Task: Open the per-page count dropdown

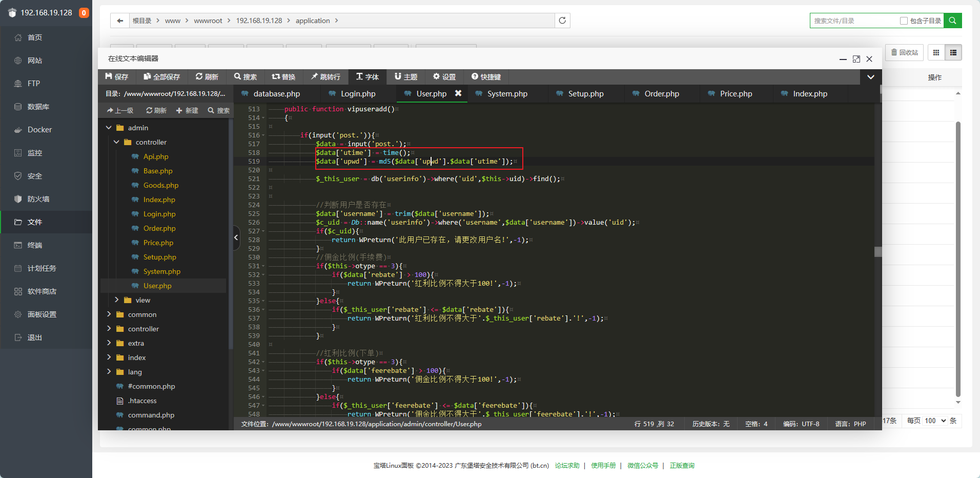Action: [935, 421]
